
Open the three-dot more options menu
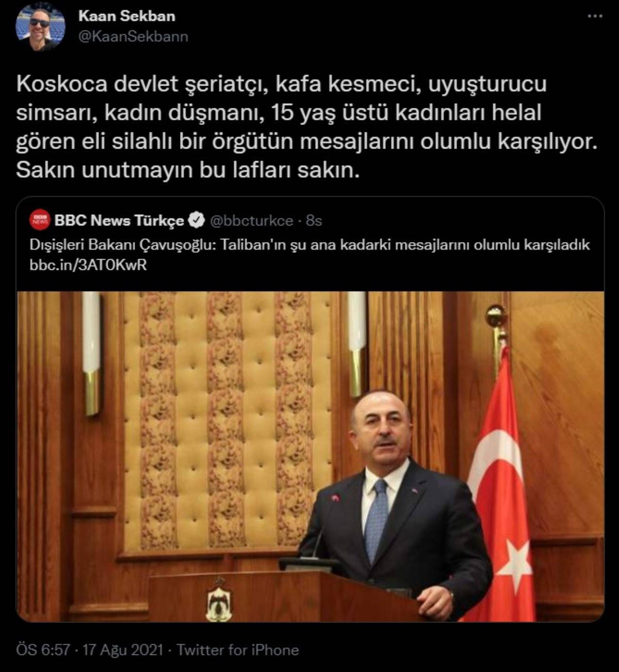click(596, 17)
